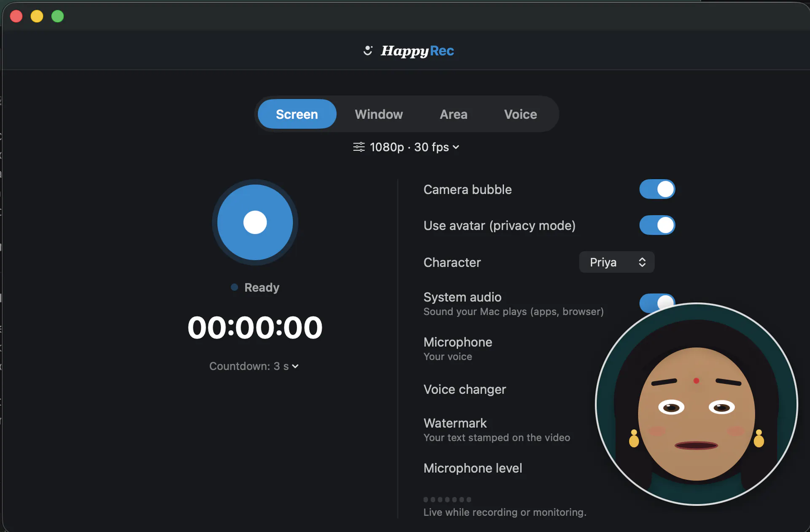
Task: Select the Area capture tab
Action: coord(454,114)
